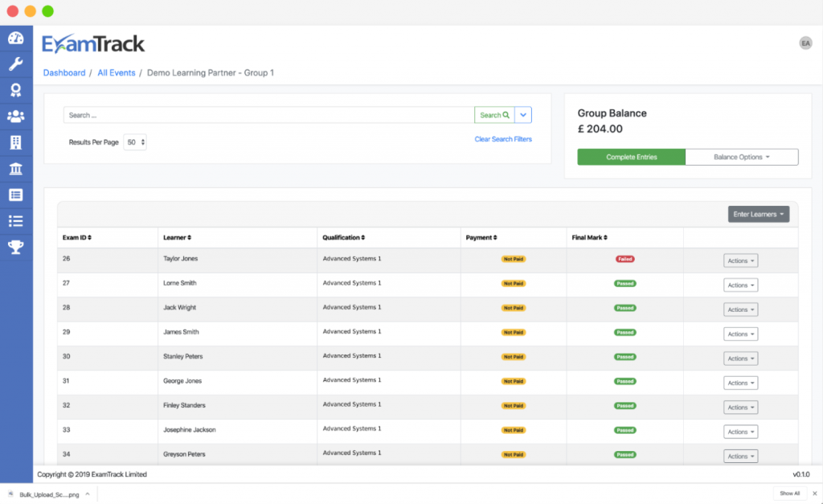Click the Failed badge for Taylor Jones
Image resolution: width=823 pixels, height=504 pixels.
[x=624, y=259]
